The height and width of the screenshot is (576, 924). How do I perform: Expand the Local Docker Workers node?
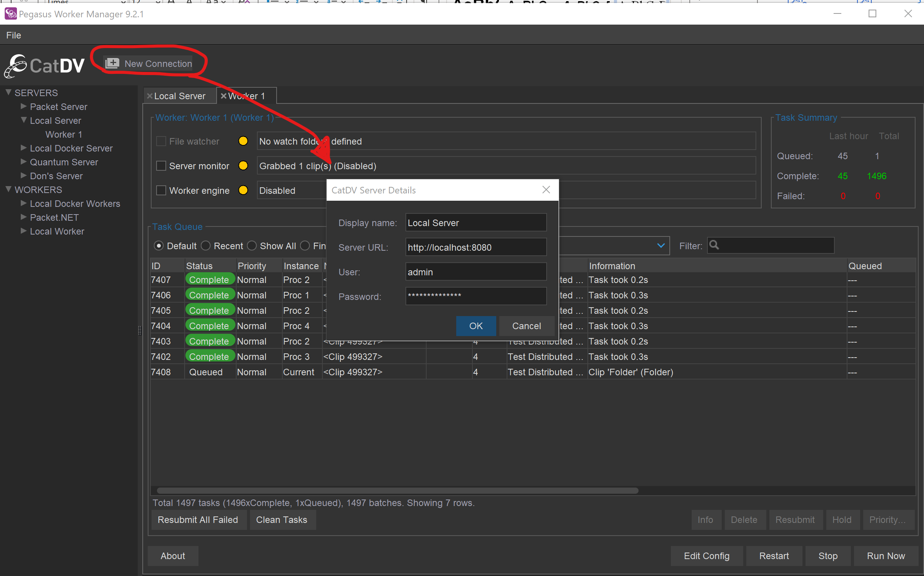pyautogui.click(x=23, y=203)
